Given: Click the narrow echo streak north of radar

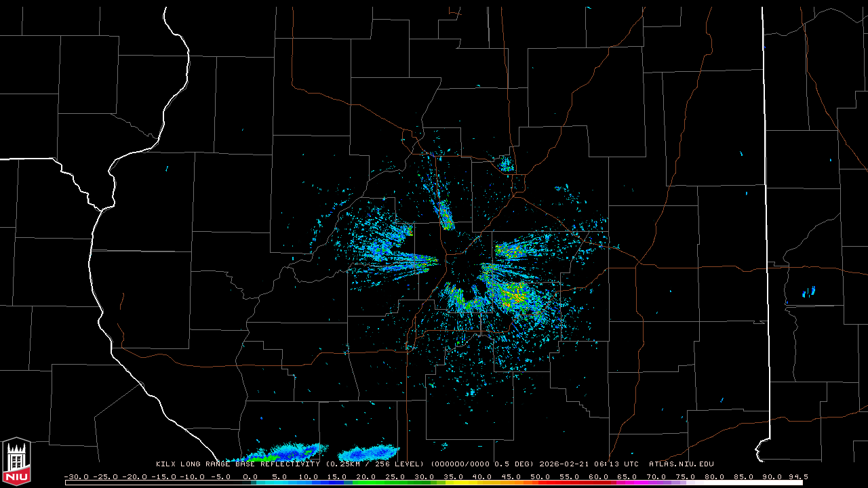Looking at the screenshot, I should 446,216.
